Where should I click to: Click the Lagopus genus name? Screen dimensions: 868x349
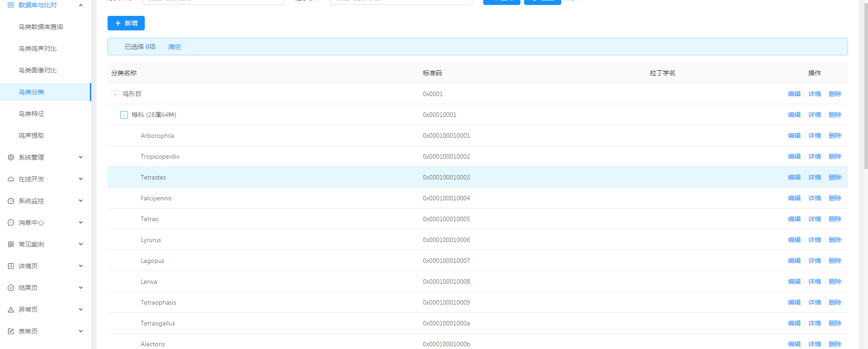(x=152, y=261)
